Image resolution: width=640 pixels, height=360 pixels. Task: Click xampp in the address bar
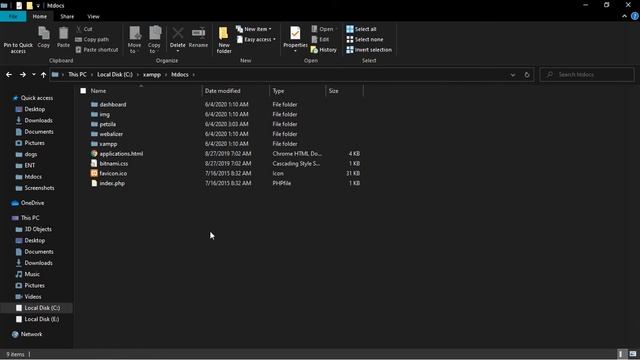[152, 75]
